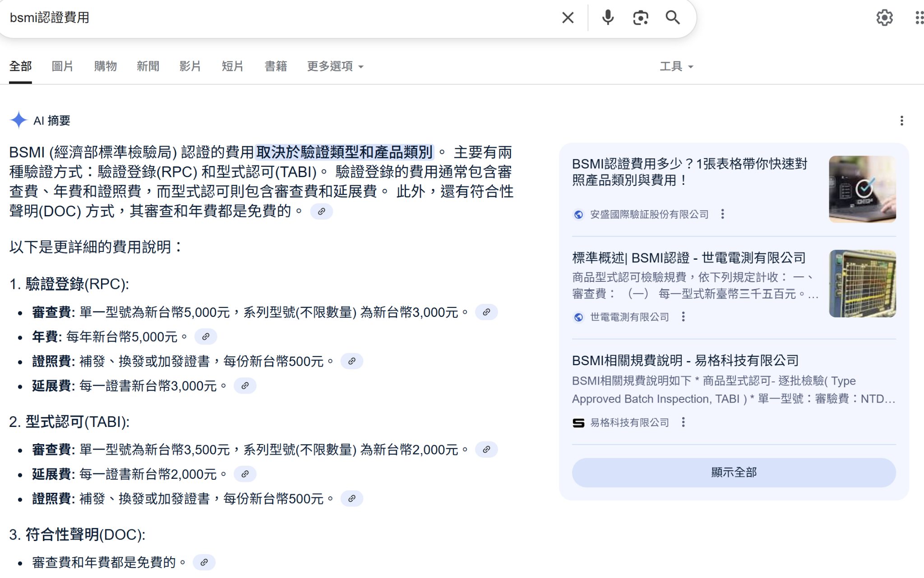This screenshot has height=578, width=924.
Task: Click snippet BSMI相關規費說明如下 * 商品型式認可
Action: point(734,390)
